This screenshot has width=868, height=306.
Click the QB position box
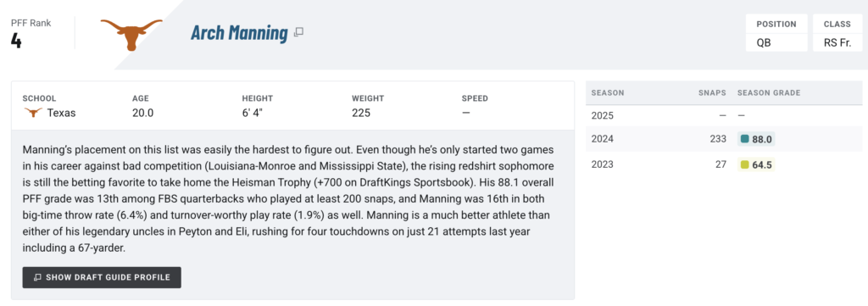[x=776, y=33]
